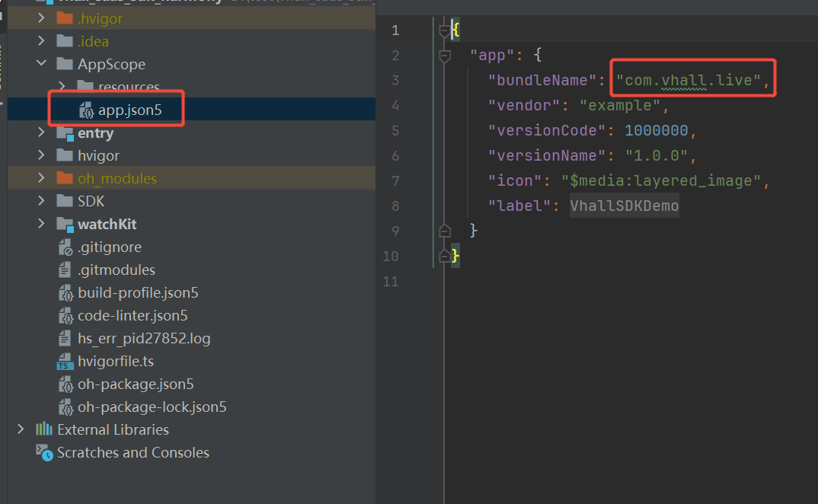Fold the "app" block on line 2

point(445,56)
